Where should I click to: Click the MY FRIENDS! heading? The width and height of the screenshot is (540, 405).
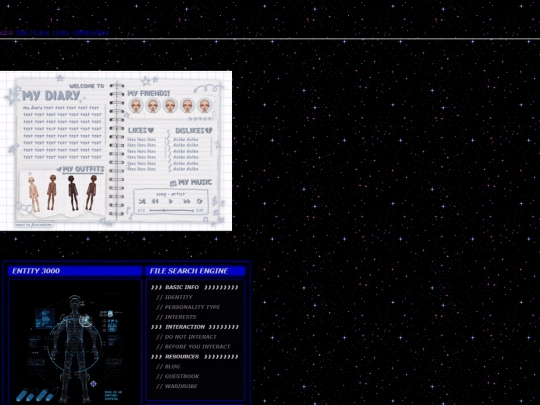(149, 93)
